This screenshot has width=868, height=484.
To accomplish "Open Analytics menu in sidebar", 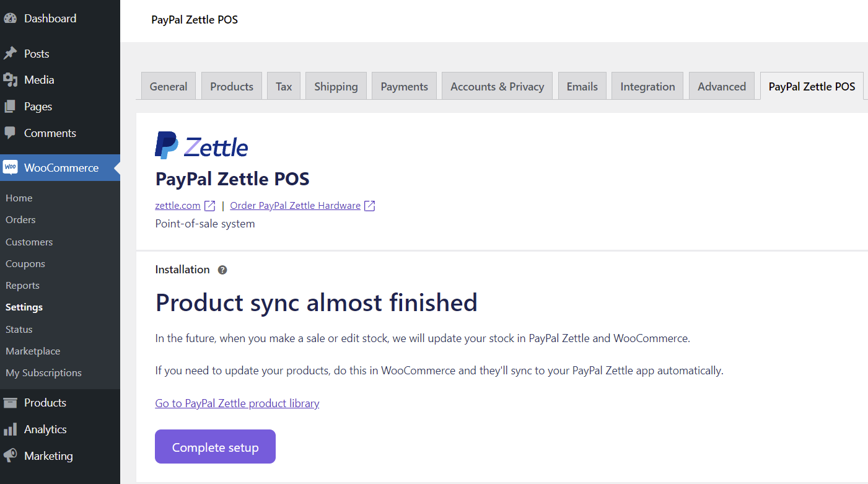I will [x=45, y=429].
